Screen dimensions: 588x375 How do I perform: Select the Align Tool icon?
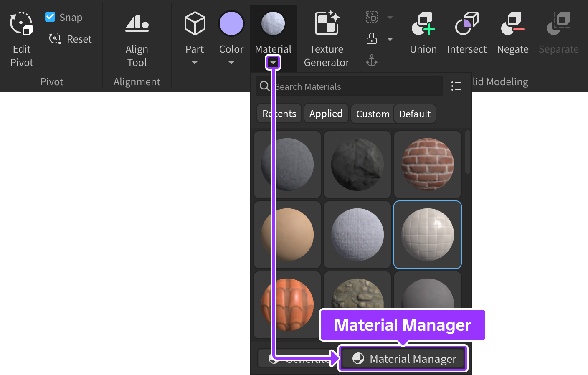(137, 24)
